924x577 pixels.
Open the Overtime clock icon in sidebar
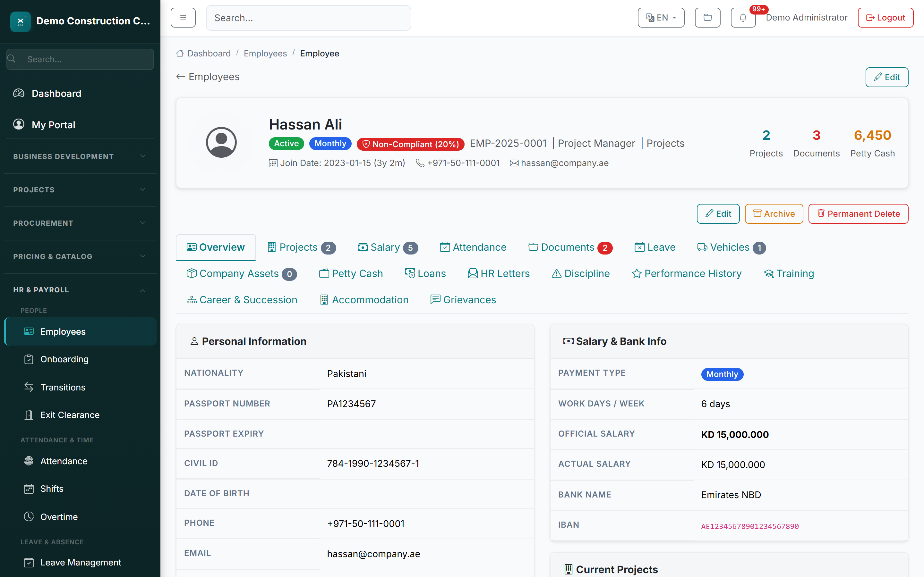pyautogui.click(x=29, y=516)
